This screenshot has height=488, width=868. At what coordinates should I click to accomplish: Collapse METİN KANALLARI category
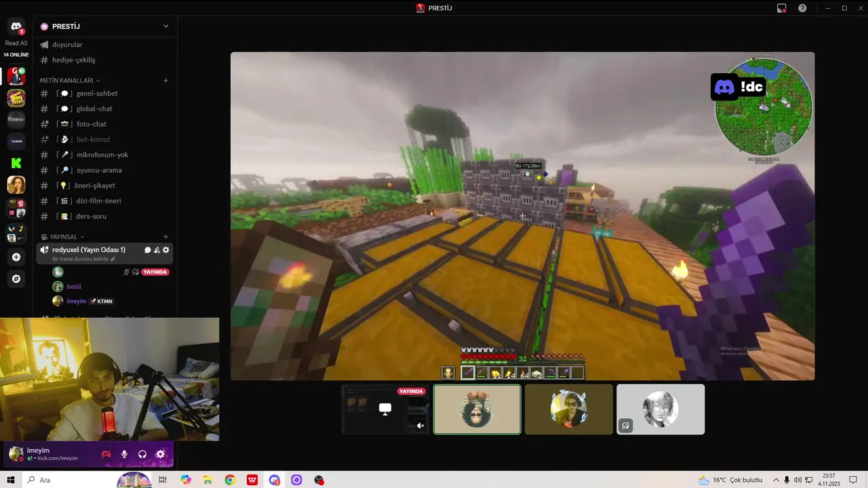(69, 80)
